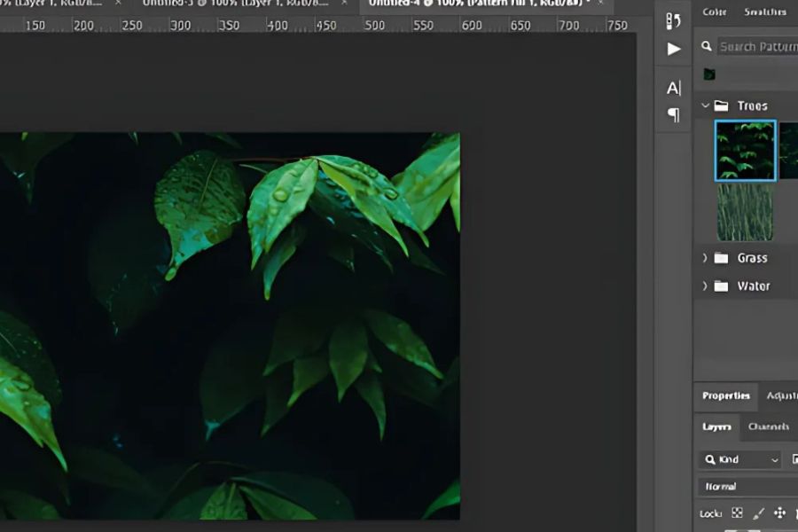The height and width of the screenshot is (532, 798).
Task: Click the recent pattern swatch icon below search
Action: pyautogui.click(x=709, y=74)
